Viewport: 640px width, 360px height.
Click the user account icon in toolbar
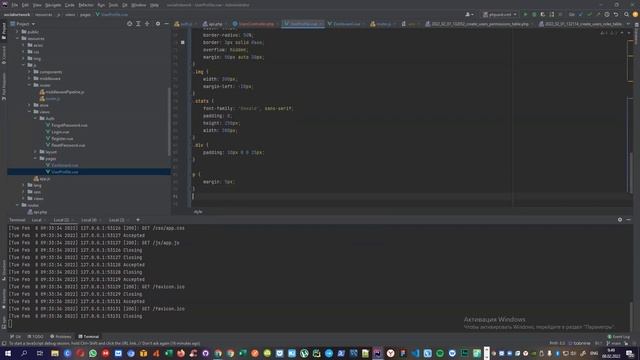coord(469,14)
